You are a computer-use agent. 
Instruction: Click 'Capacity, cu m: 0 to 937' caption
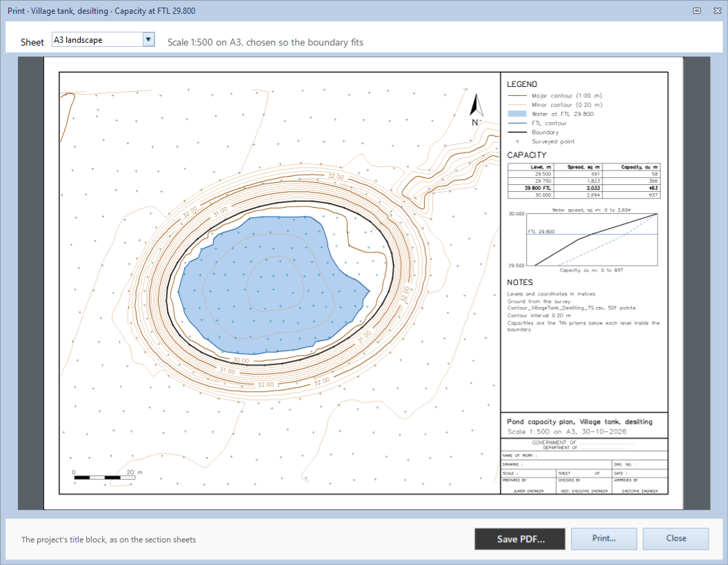pos(591,270)
